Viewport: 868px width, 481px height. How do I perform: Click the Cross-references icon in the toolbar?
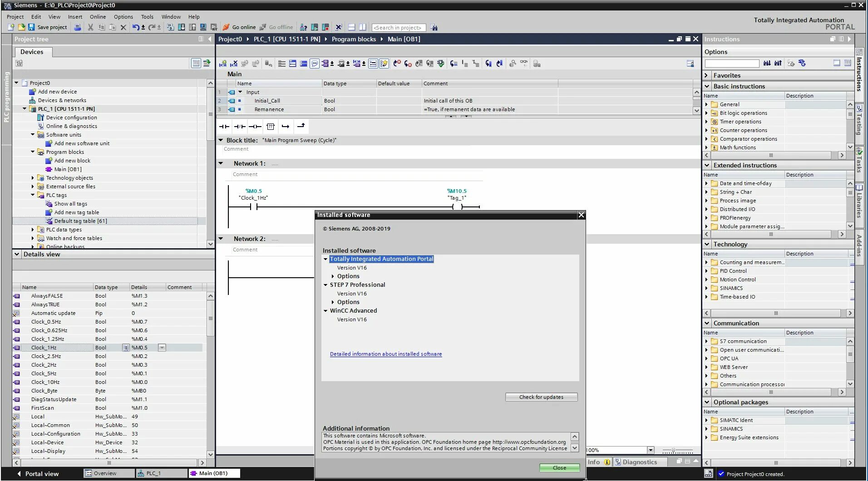[338, 27]
